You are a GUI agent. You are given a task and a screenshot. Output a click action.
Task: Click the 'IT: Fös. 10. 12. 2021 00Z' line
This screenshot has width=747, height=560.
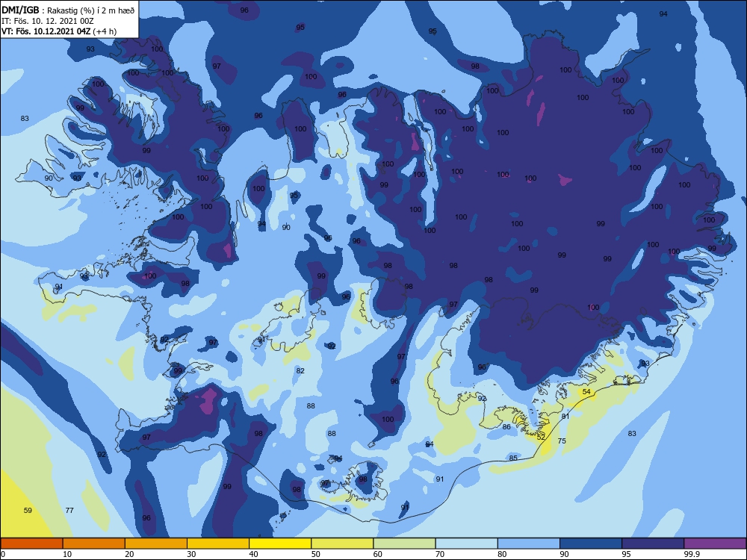click(x=48, y=21)
